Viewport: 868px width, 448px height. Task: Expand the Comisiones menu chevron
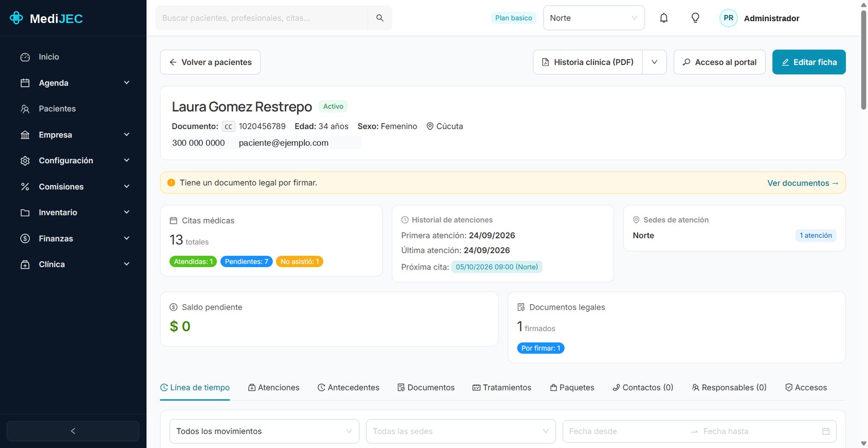click(x=126, y=186)
